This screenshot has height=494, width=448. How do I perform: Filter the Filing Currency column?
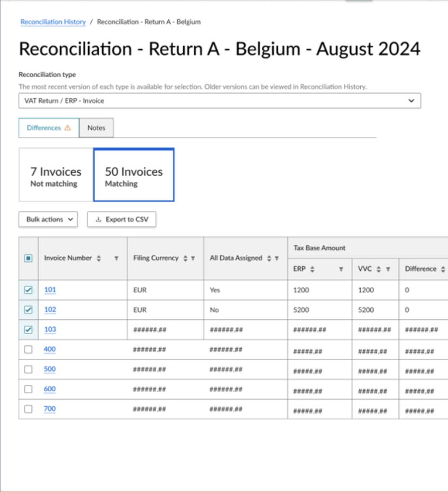193,259
